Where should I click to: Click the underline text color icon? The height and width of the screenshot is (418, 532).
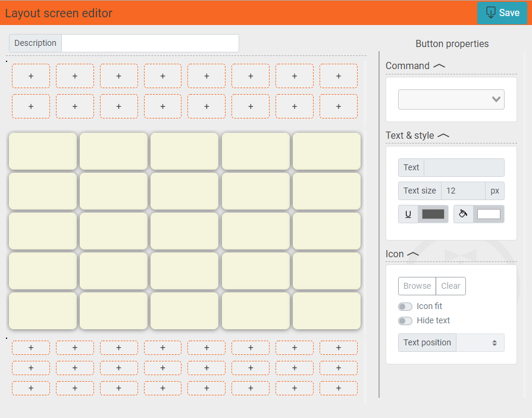(x=408, y=214)
